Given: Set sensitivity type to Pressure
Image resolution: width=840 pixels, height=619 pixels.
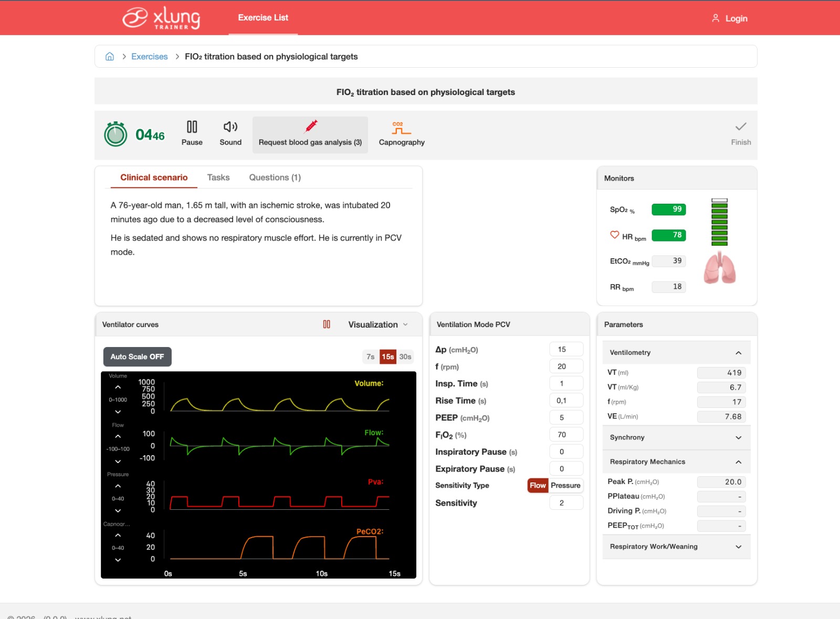Looking at the screenshot, I should [x=565, y=486].
